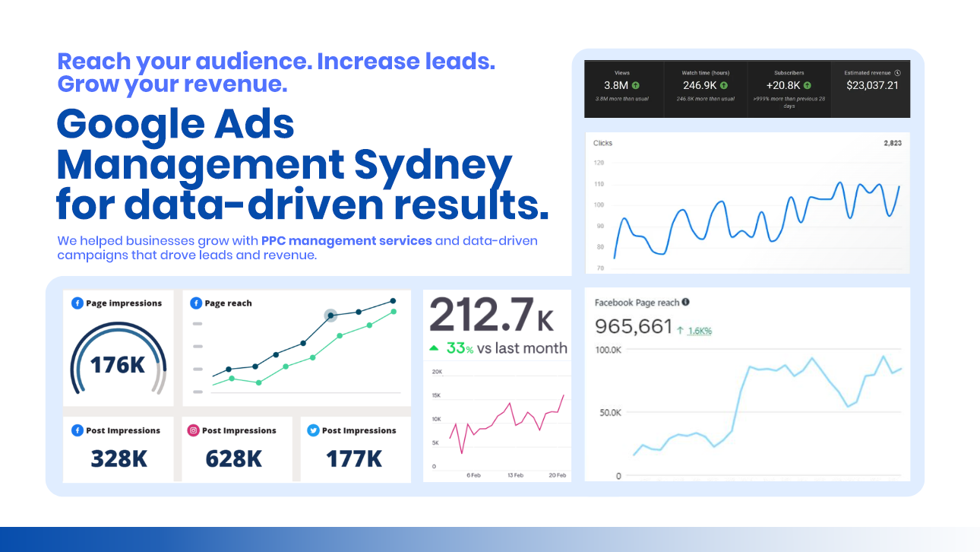Click the PPC management services text
Viewport: 980px width, 552px height.
346,241
